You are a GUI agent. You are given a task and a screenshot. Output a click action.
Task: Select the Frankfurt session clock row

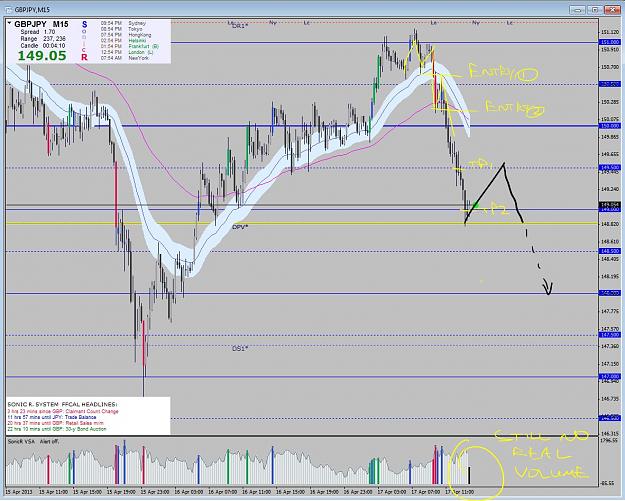(x=130, y=46)
